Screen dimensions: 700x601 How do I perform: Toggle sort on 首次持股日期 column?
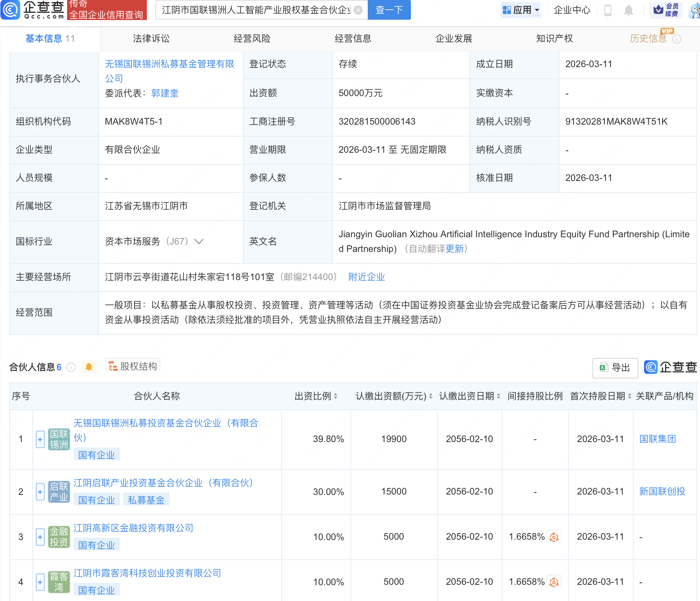[x=629, y=396]
